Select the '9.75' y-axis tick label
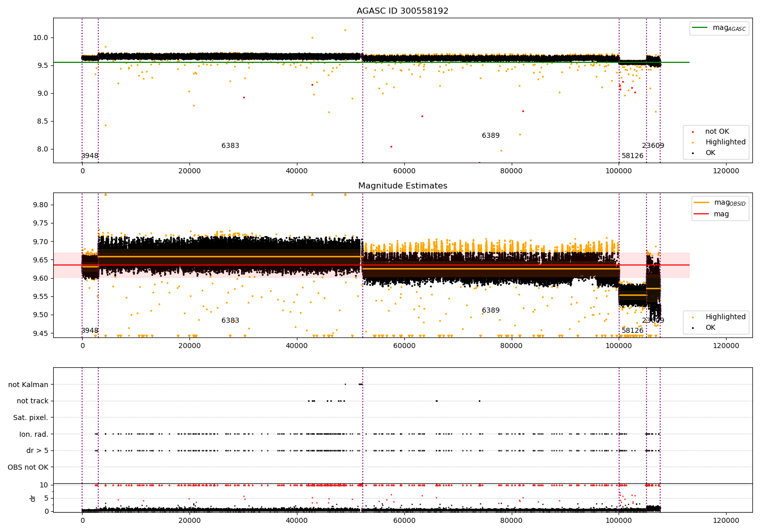Screen dimensions: 760x532 pyautogui.click(x=41, y=223)
